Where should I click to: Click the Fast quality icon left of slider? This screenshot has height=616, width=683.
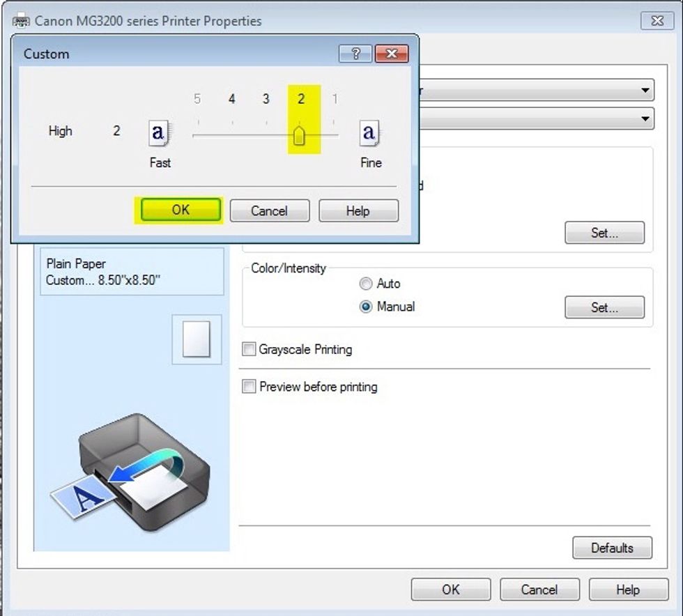[160, 132]
